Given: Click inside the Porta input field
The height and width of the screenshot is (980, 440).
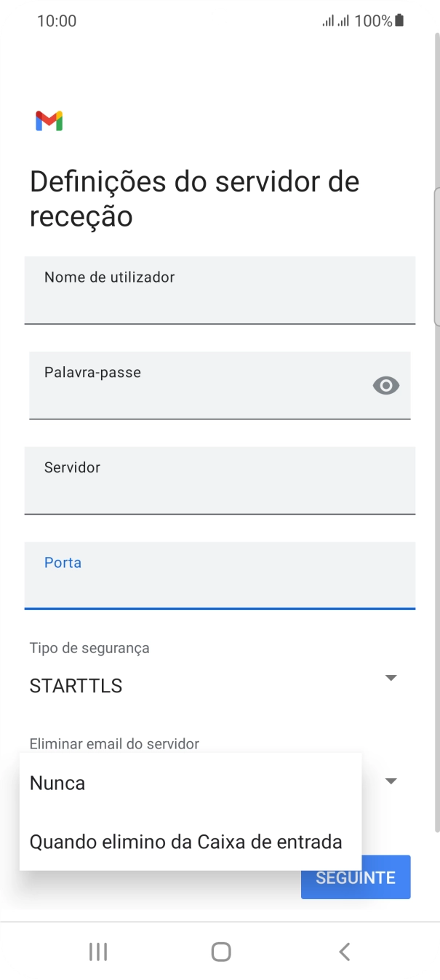Looking at the screenshot, I should (x=220, y=576).
